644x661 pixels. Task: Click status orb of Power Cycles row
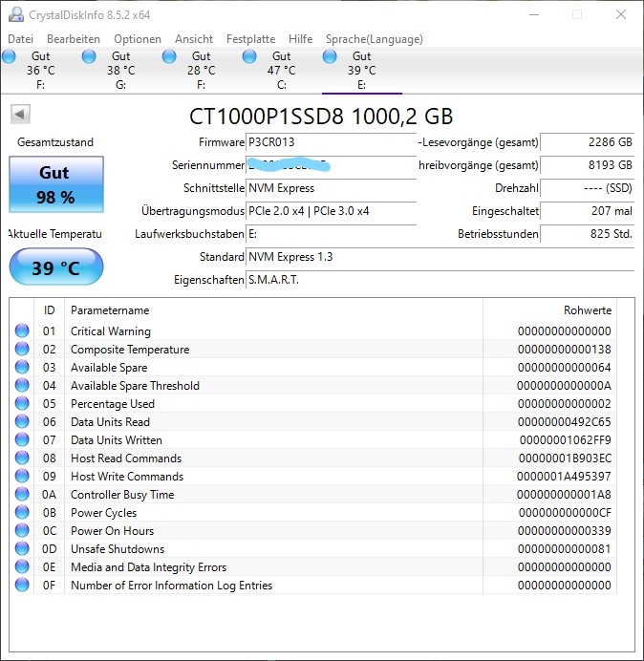pos(22,512)
